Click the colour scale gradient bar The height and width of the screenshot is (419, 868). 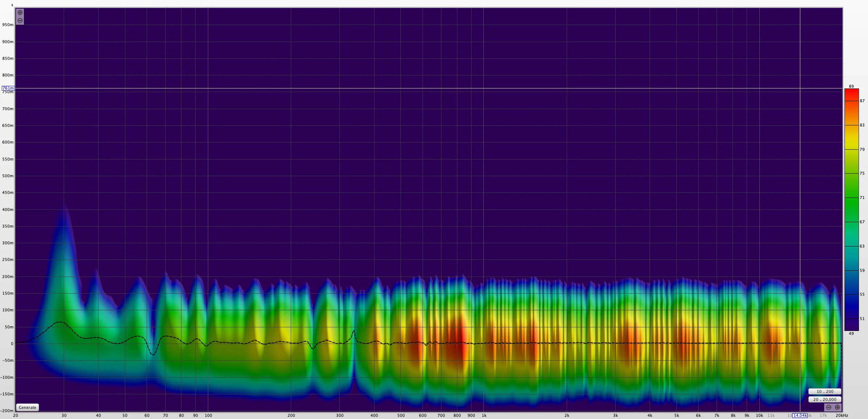pos(851,209)
